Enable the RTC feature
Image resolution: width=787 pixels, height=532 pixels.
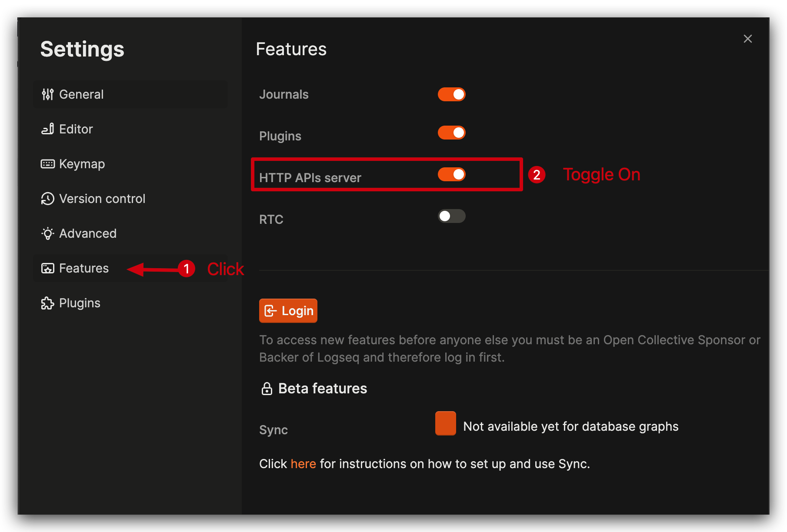pyautogui.click(x=452, y=216)
